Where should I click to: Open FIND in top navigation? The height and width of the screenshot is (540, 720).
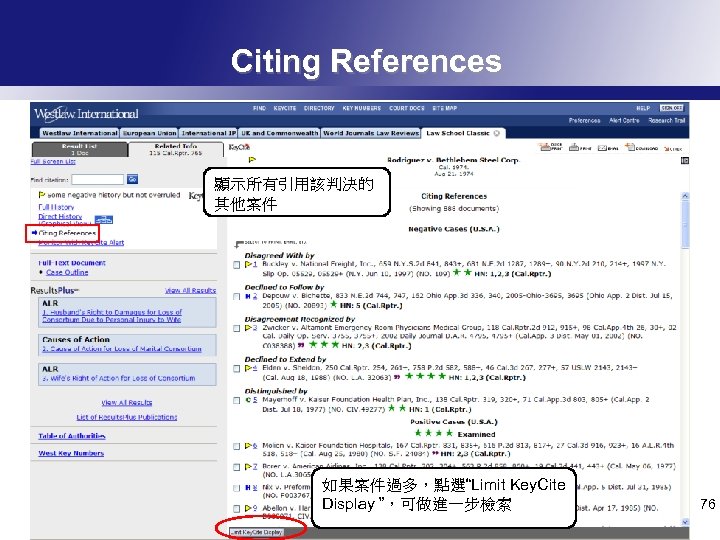point(259,108)
